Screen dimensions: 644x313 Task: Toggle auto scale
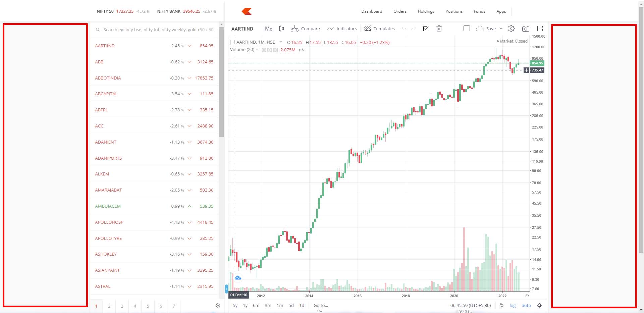point(526,305)
